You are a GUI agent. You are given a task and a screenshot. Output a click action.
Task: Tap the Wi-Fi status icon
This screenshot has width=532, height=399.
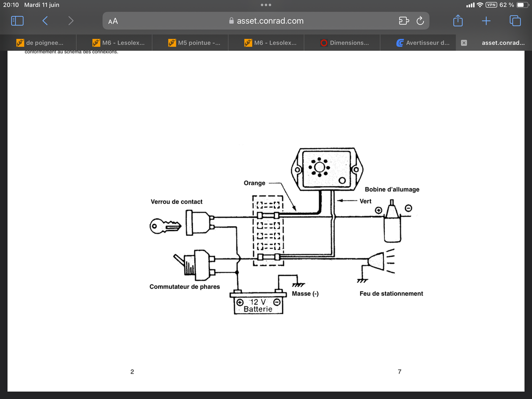tap(480, 5)
